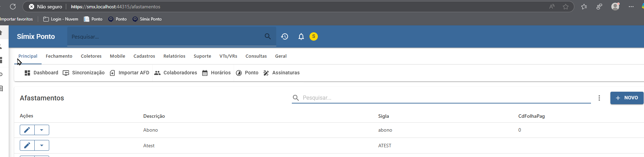Switch to the Coletores tab
Viewport: 644px width, 157px height.
pos(91,56)
